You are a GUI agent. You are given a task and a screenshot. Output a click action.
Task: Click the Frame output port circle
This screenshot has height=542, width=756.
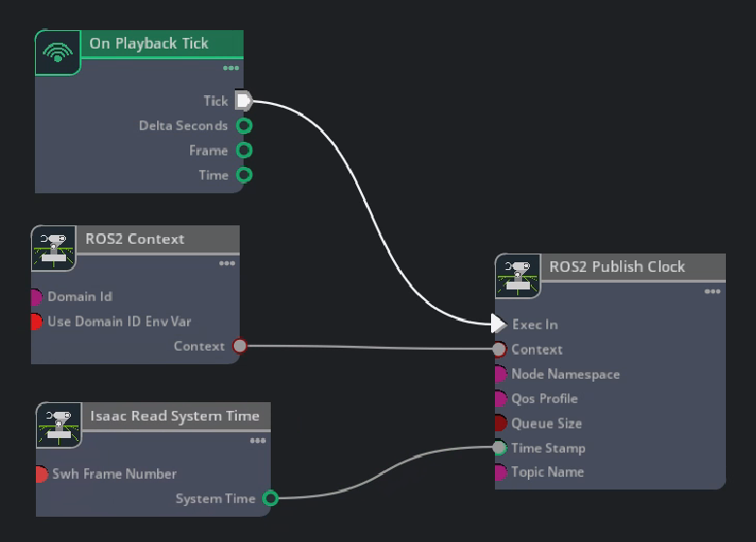click(x=245, y=151)
